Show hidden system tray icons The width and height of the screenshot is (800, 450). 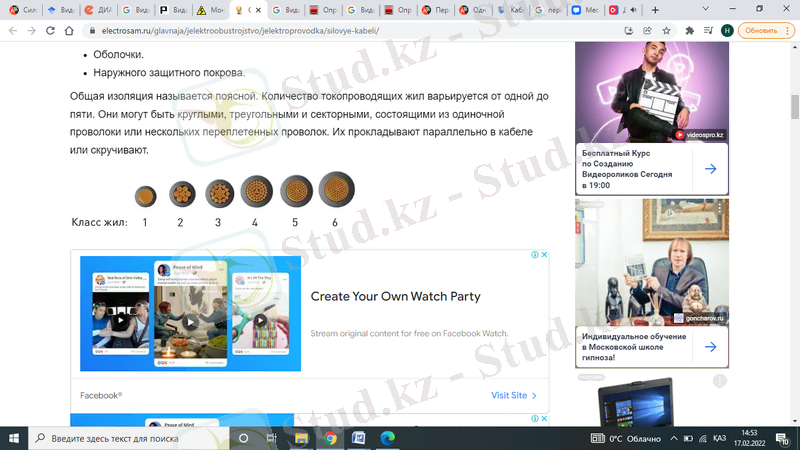[673, 438]
